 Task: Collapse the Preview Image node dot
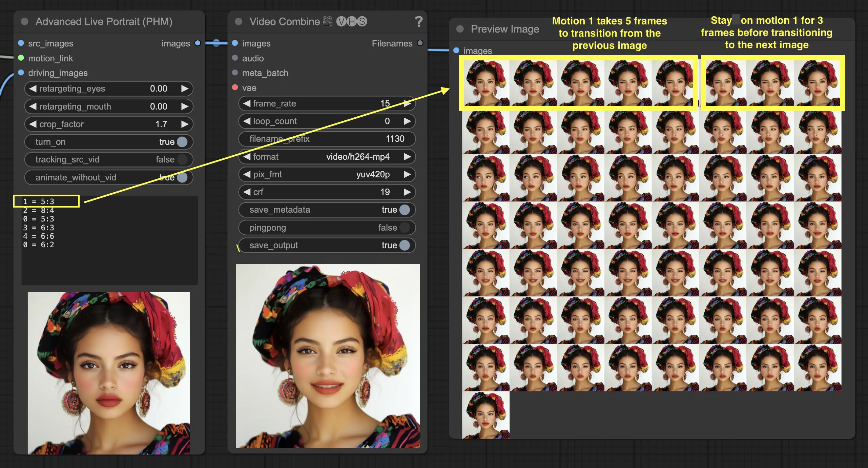coord(460,29)
